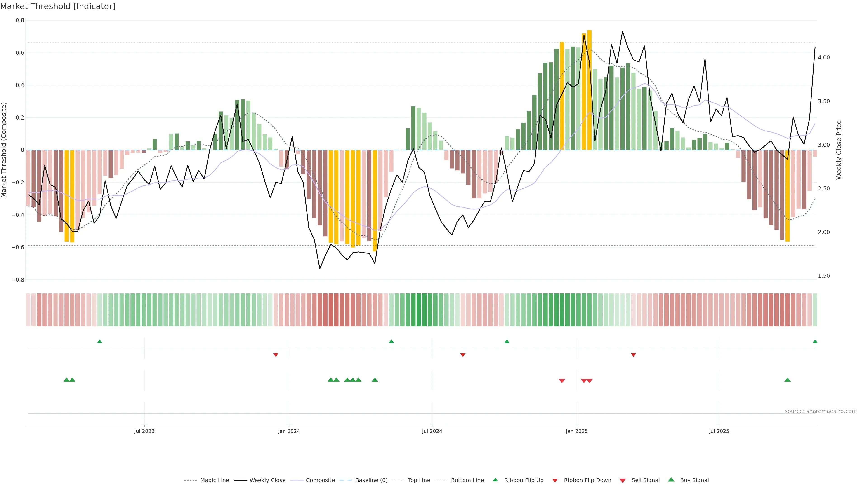
Task: Toggle the Top Line legend entry
Action: point(419,480)
